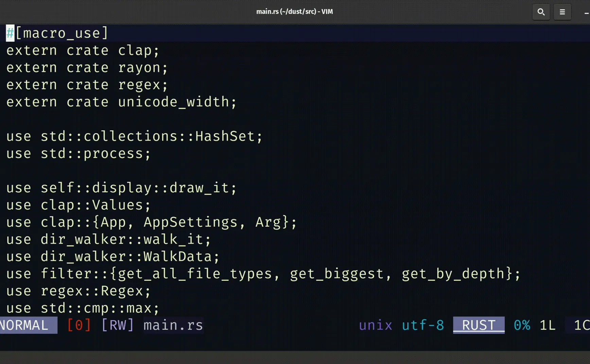Click 'get_all_file_types' in the filter import
This screenshot has width=590, height=364.
[195, 274]
